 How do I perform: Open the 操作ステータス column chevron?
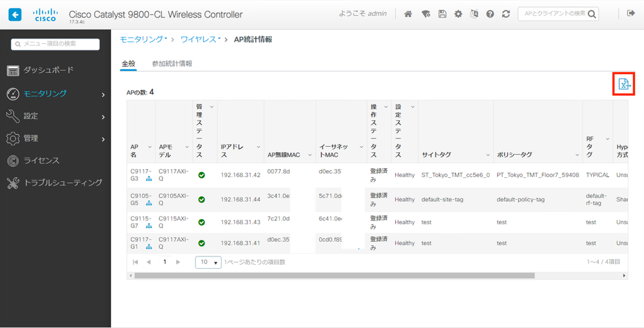coord(385,107)
